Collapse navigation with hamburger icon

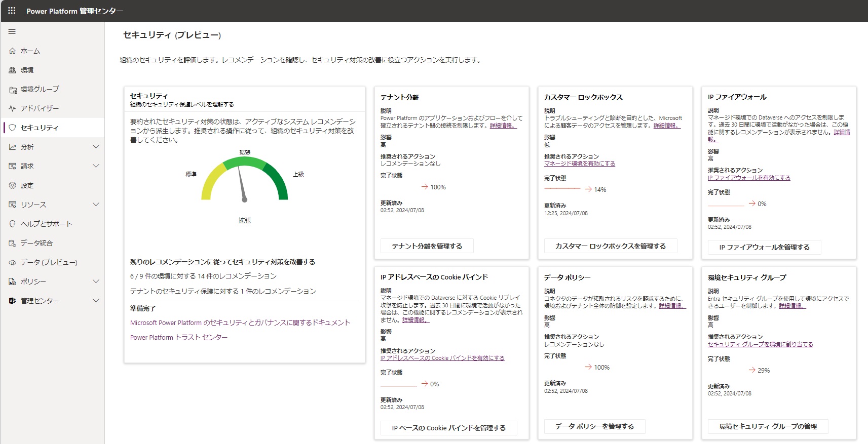pos(12,32)
